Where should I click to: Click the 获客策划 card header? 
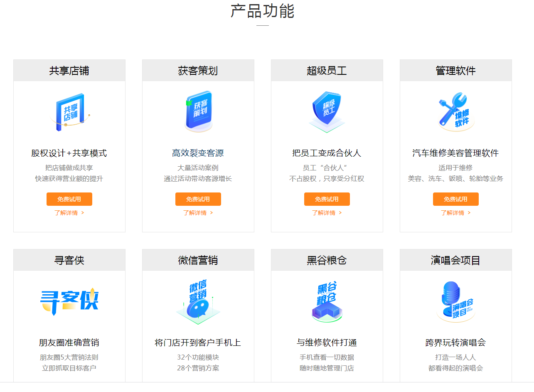pyautogui.click(x=198, y=71)
